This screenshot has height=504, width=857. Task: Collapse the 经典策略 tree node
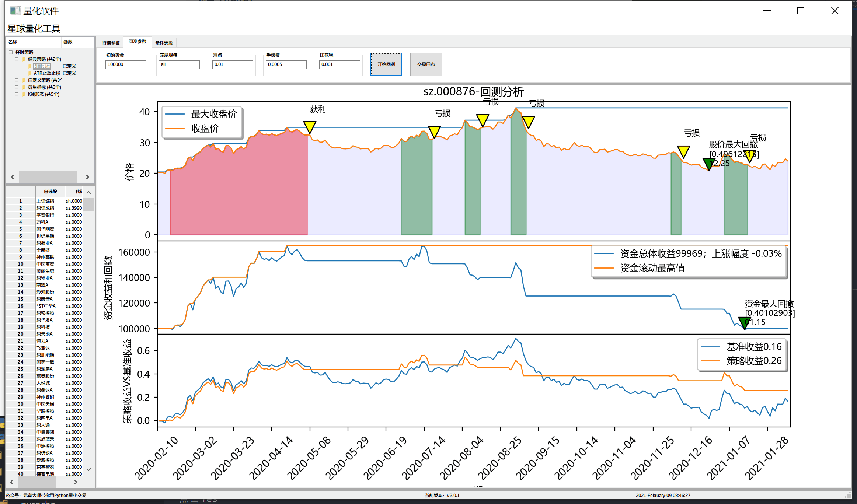click(17, 59)
